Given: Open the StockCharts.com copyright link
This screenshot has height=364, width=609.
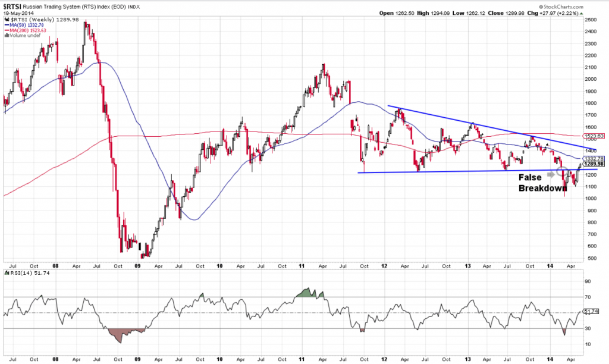Looking at the screenshot, I should [561, 7].
